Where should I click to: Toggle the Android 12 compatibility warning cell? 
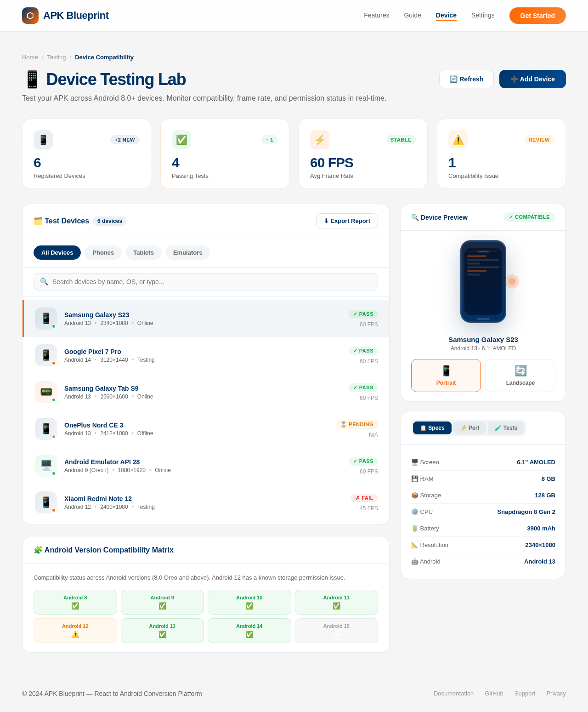click(x=75, y=631)
